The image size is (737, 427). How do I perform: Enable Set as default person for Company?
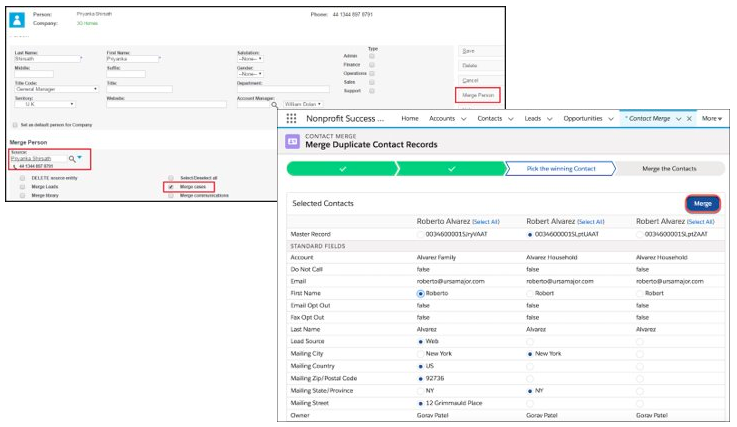15,125
